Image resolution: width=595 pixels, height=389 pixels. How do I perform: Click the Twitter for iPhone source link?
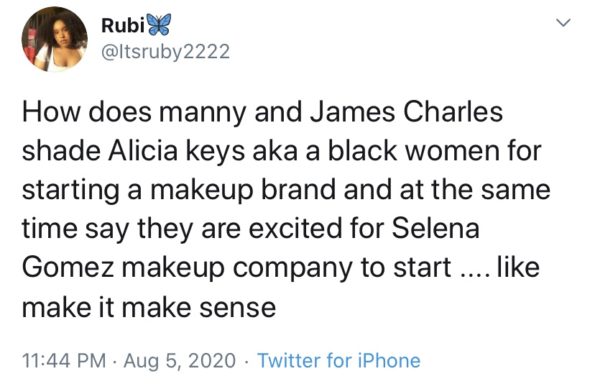(x=339, y=360)
